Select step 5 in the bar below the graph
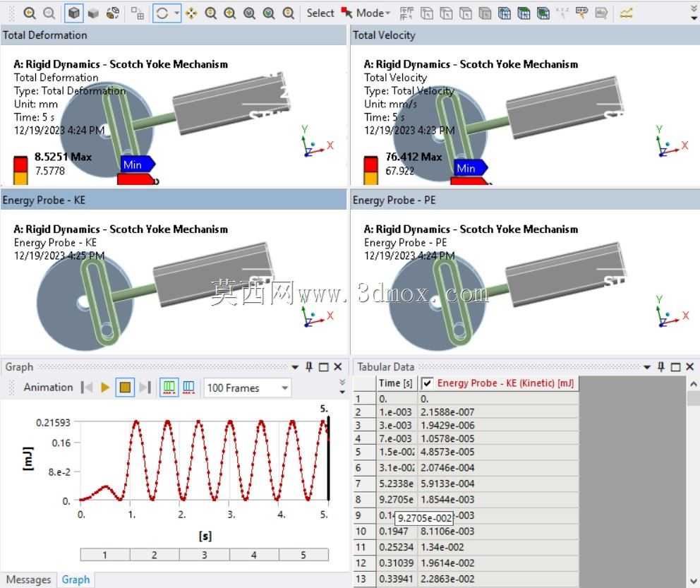 (x=303, y=555)
